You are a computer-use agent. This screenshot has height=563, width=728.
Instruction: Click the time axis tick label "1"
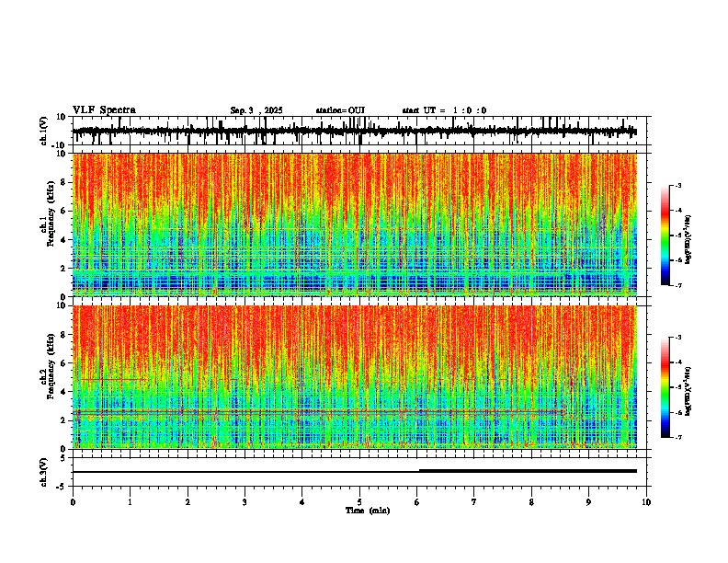(x=130, y=501)
